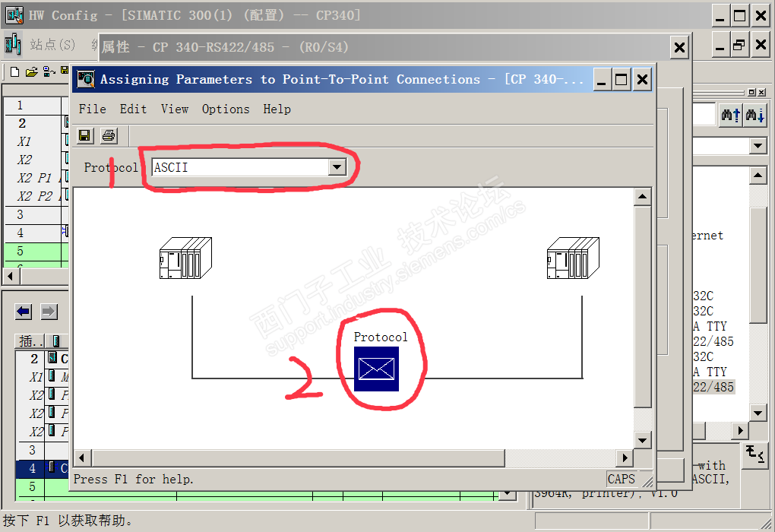This screenshot has height=532, width=775.
Task: Click the forward arrow in HW Config
Action: (49, 312)
